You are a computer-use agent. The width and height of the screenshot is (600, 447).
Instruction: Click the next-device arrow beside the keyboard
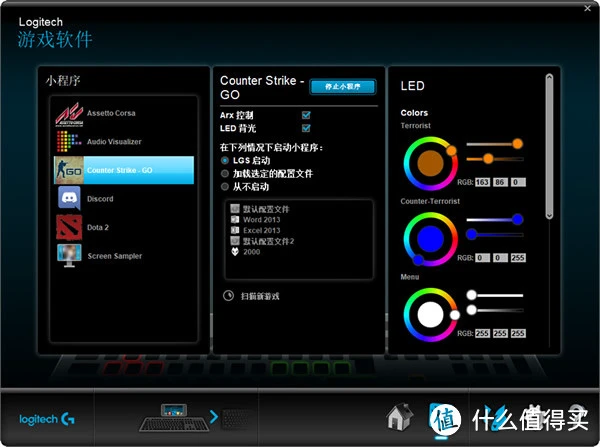214,417
